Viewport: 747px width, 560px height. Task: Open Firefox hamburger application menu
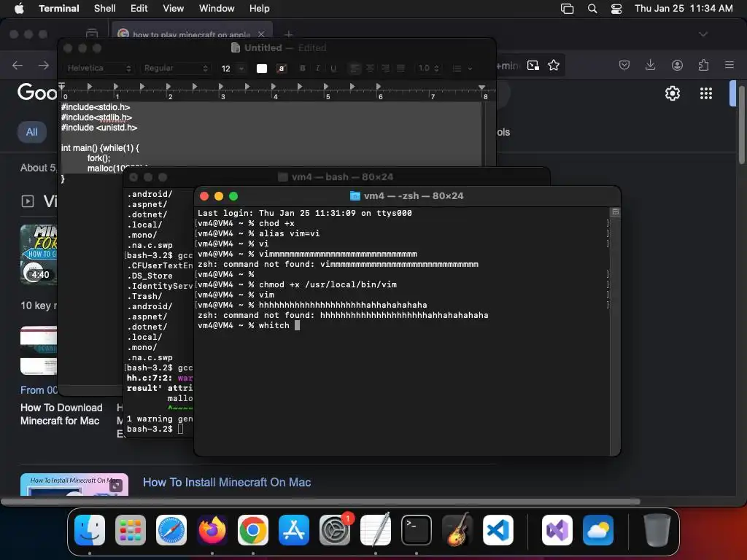tap(729, 65)
